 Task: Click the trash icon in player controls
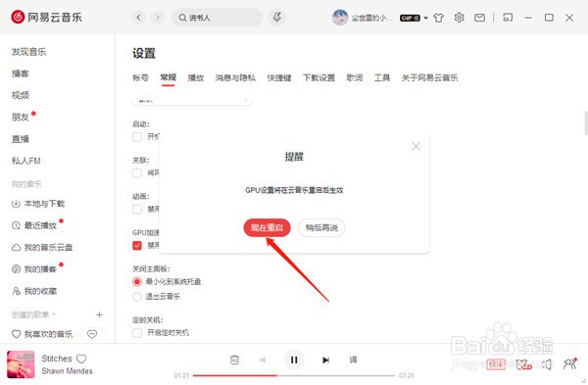[234, 360]
